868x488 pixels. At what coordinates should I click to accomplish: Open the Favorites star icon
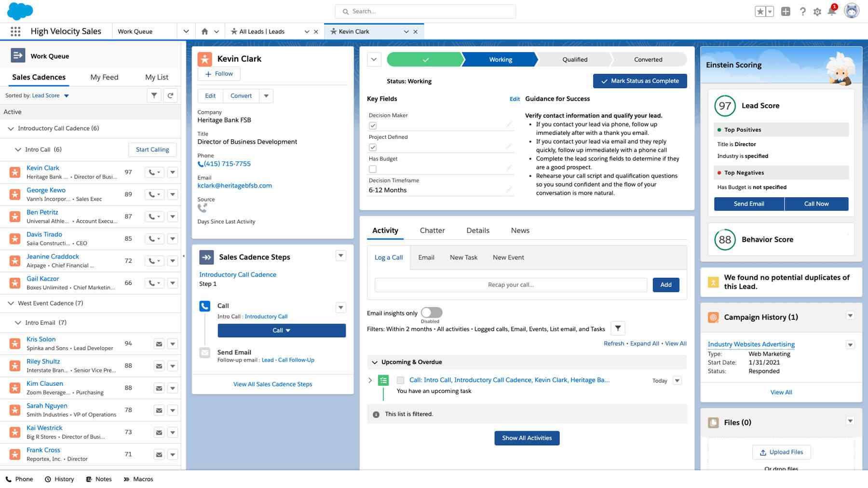[760, 12]
